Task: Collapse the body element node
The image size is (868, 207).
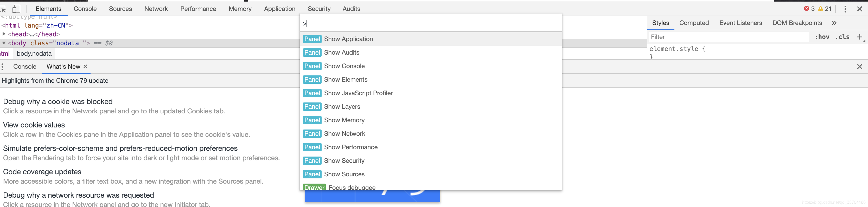Action: (x=4, y=43)
